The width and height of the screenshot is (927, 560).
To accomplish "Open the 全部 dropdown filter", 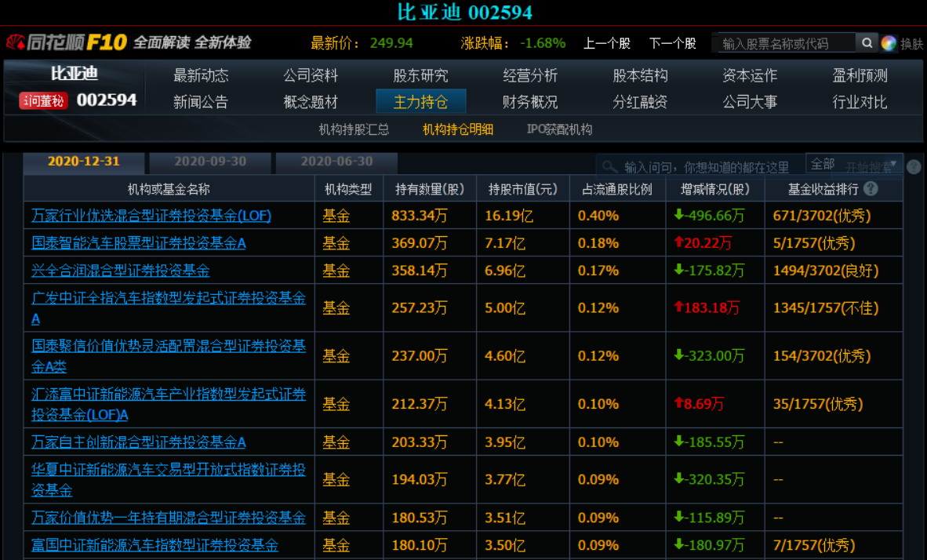I will (854, 165).
